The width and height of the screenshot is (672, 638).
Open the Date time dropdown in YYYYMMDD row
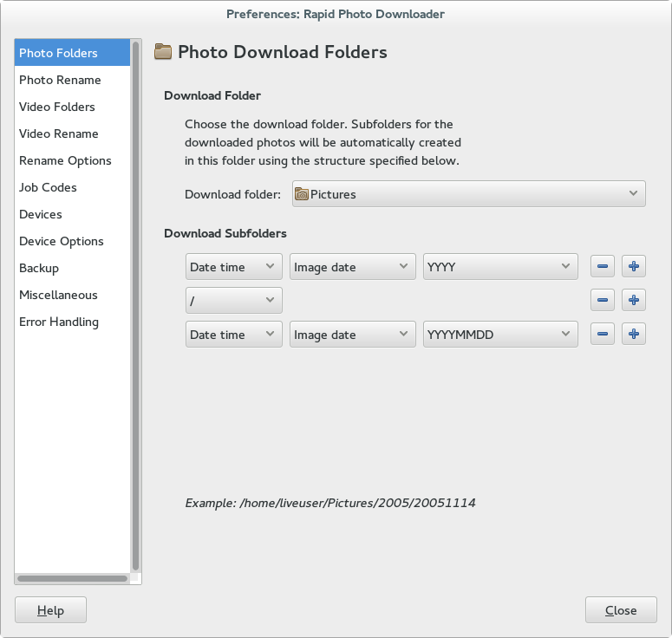[x=233, y=335]
